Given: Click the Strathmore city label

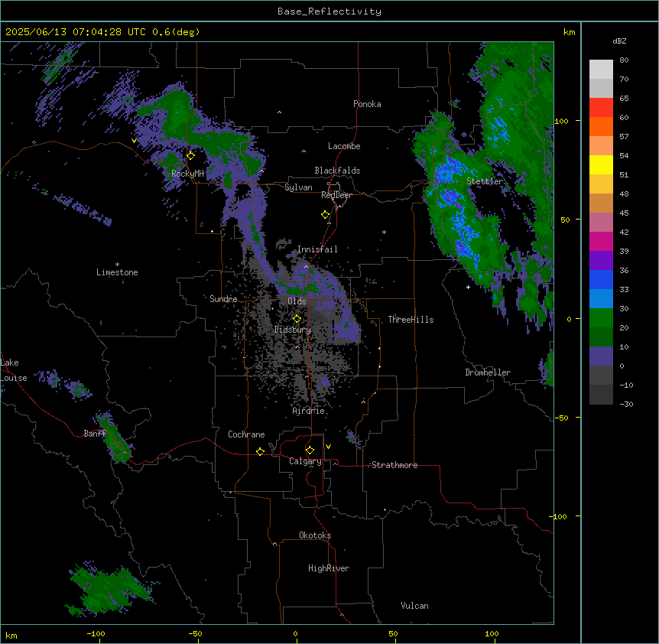Looking at the screenshot, I should (x=394, y=465).
